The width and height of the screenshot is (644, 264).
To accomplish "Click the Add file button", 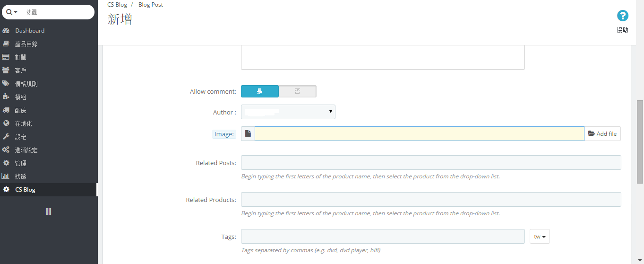I will [x=602, y=134].
